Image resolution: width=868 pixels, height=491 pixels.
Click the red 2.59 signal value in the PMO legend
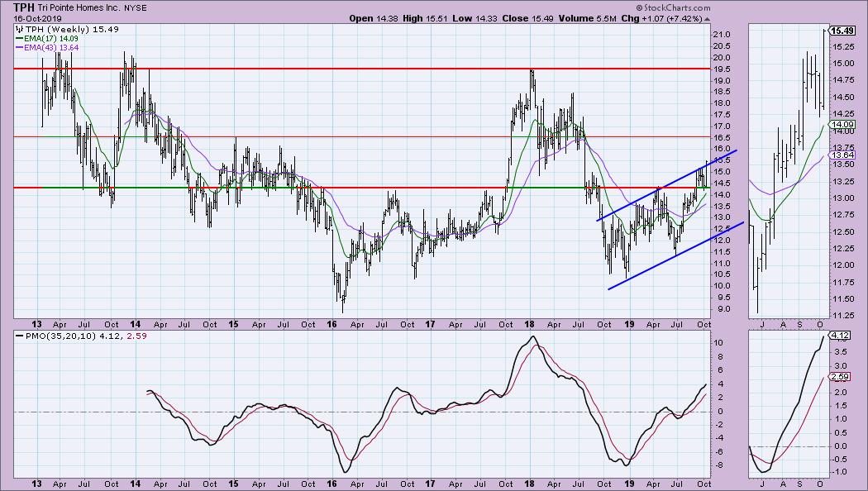[137, 336]
